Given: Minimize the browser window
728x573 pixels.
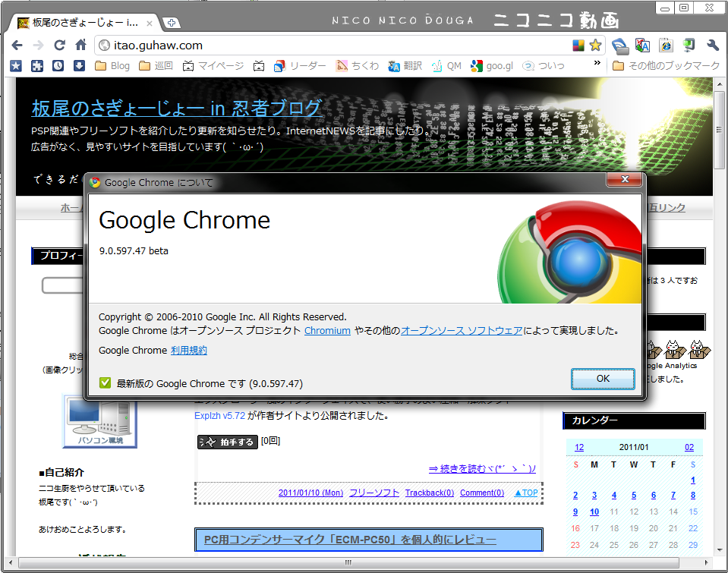Looking at the screenshot, I should coord(665,8).
